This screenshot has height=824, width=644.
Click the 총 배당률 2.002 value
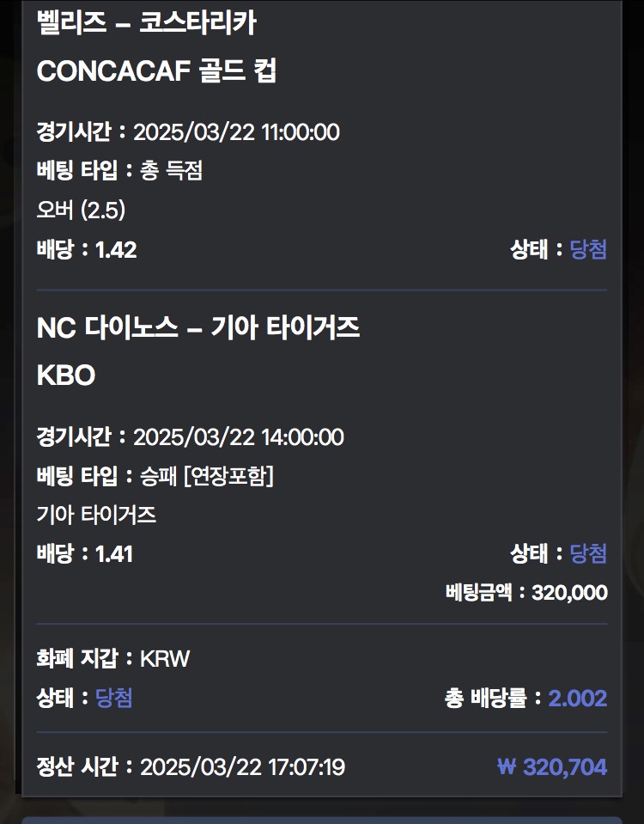577,699
